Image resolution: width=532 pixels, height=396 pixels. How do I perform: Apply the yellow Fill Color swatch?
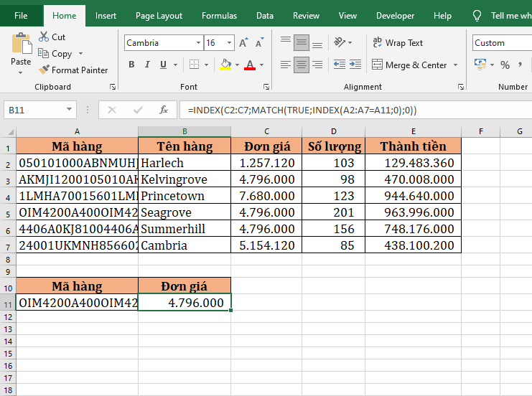[225, 65]
